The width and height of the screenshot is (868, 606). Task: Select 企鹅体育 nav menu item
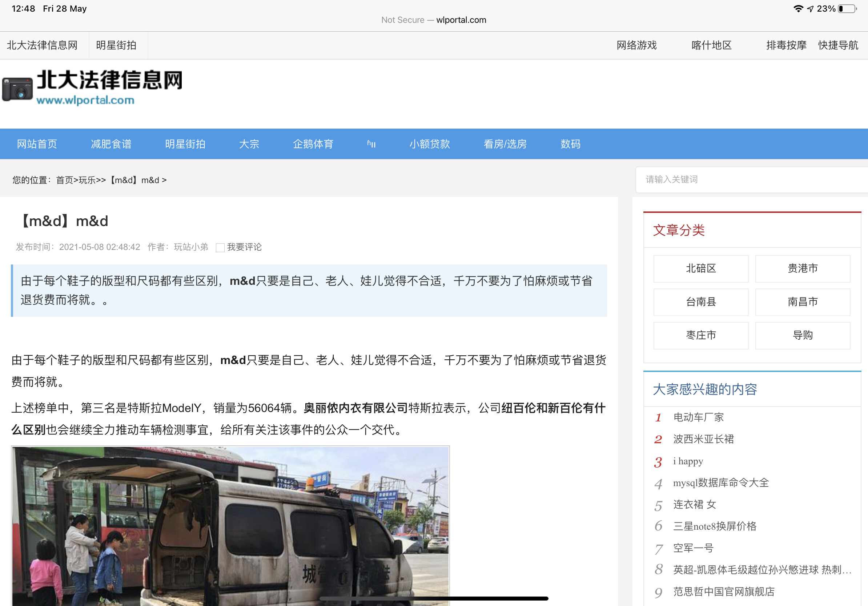point(313,144)
